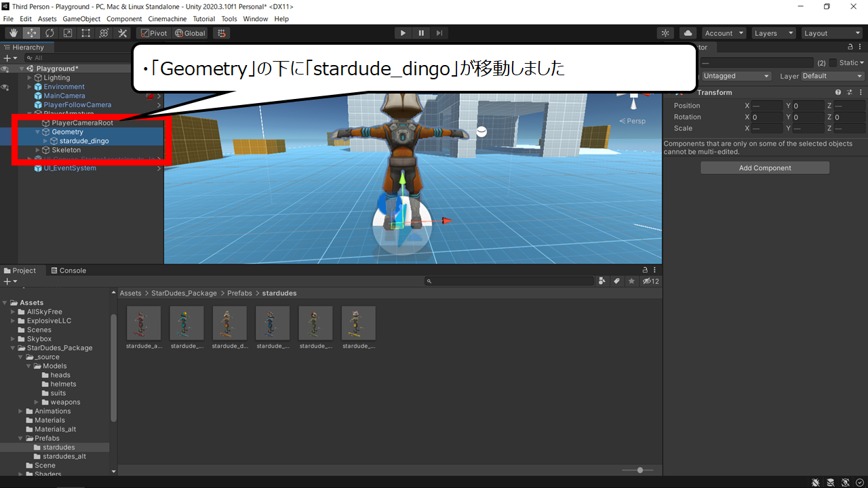Viewport: 868px width, 488px height.
Task: Open the GameObject menu
Action: point(81,19)
